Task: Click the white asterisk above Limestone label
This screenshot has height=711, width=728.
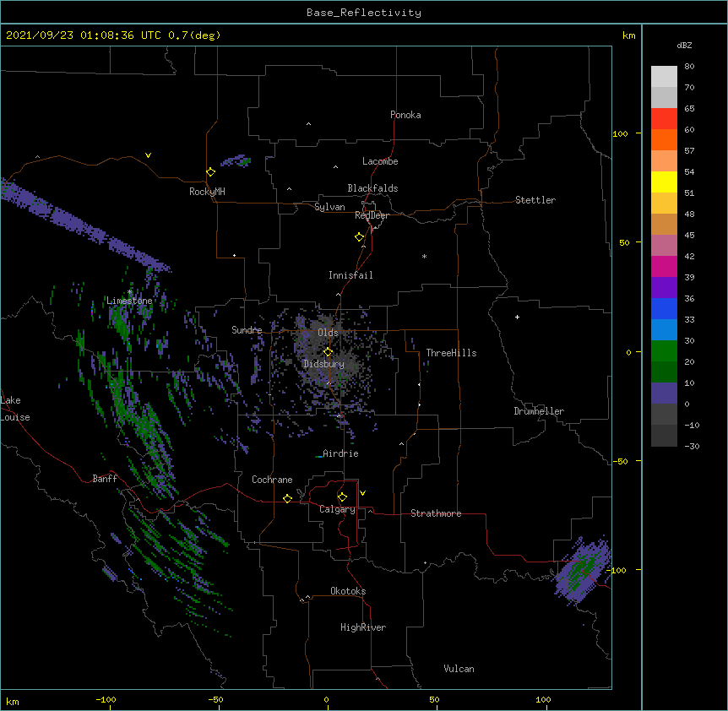Action: click(x=129, y=292)
